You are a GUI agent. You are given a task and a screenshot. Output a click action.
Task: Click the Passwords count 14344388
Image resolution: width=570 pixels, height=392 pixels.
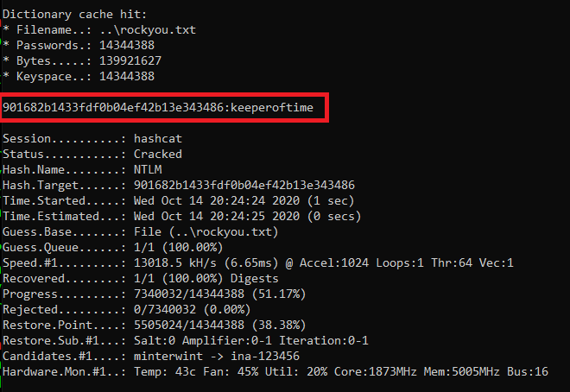[127, 46]
